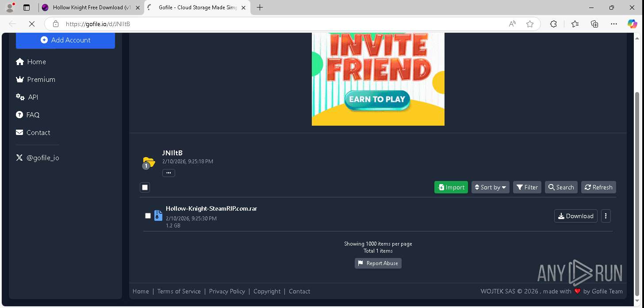
Task: Open the Hollow-Knight-SteamRIP.com.rar file name
Action: point(211,208)
